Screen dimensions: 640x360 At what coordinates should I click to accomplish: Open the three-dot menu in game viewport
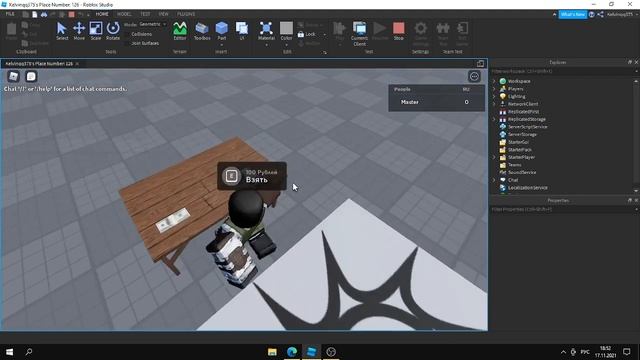point(474,76)
